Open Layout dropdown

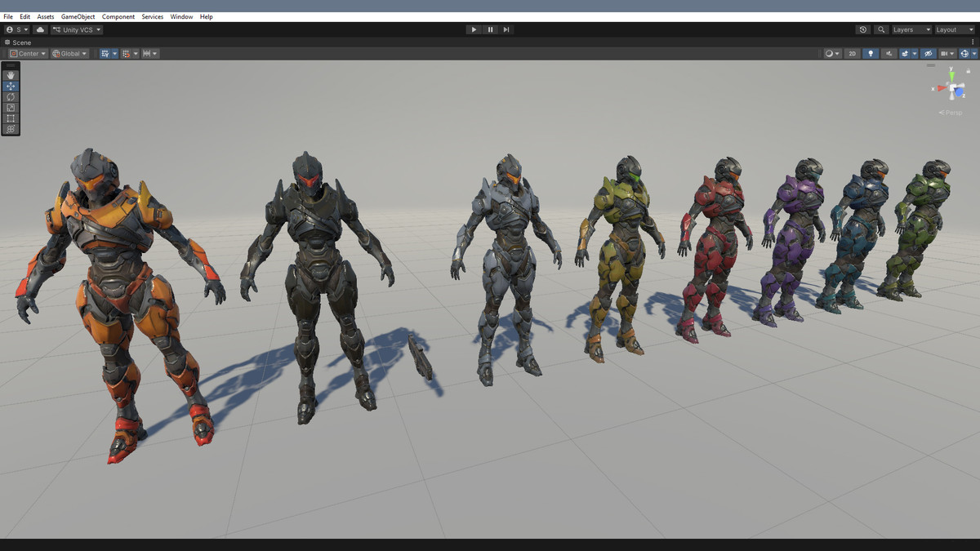tap(955, 29)
